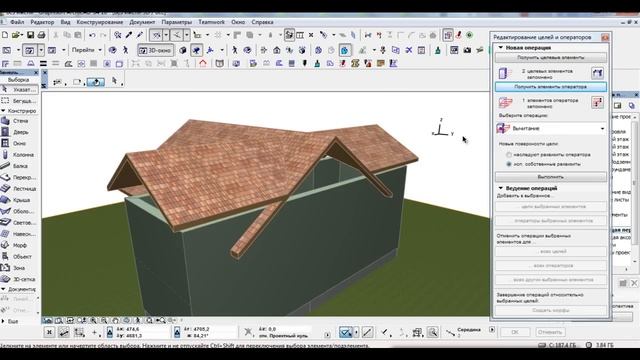This screenshot has height=360, width=640.
Task: Select the Зона (Zone) tool
Action: 19,268
